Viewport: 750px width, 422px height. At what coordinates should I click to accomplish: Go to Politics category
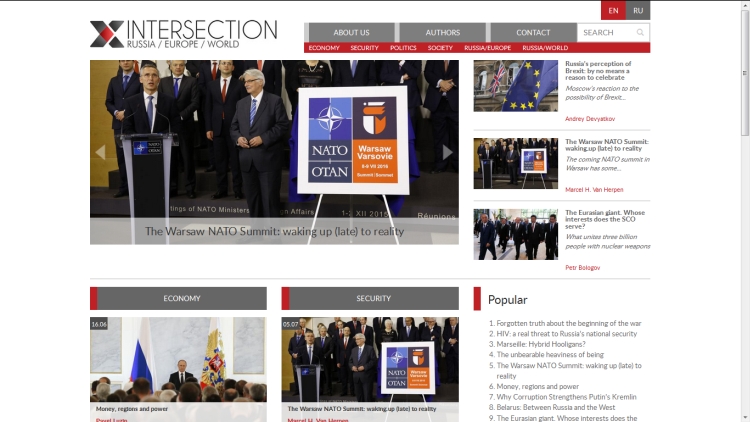point(403,48)
